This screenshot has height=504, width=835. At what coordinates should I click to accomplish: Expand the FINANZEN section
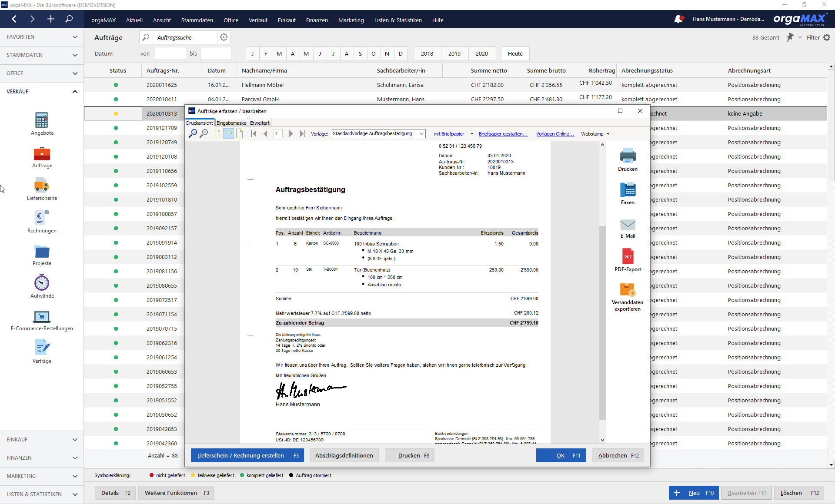click(42, 458)
